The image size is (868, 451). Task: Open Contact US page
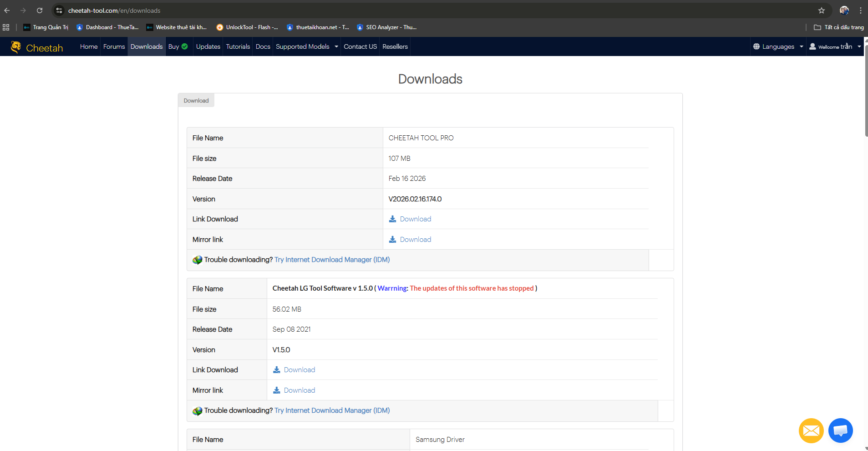tap(360, 46)
